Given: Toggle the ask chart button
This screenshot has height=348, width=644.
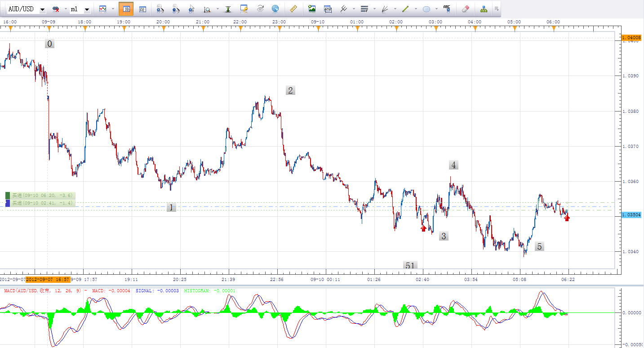Looking at the screenshot, I should 142,9.
